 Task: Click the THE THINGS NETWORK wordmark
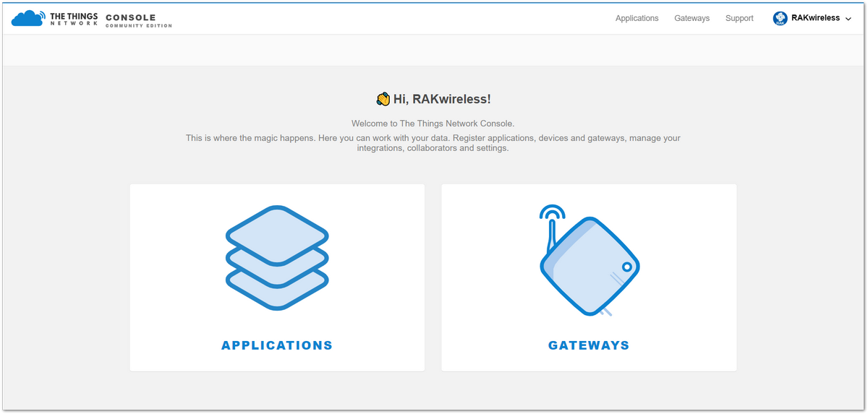point(74,19)
